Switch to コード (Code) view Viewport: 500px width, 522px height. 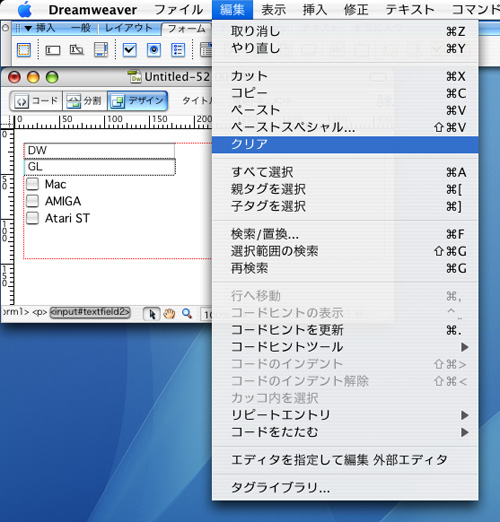36,101
